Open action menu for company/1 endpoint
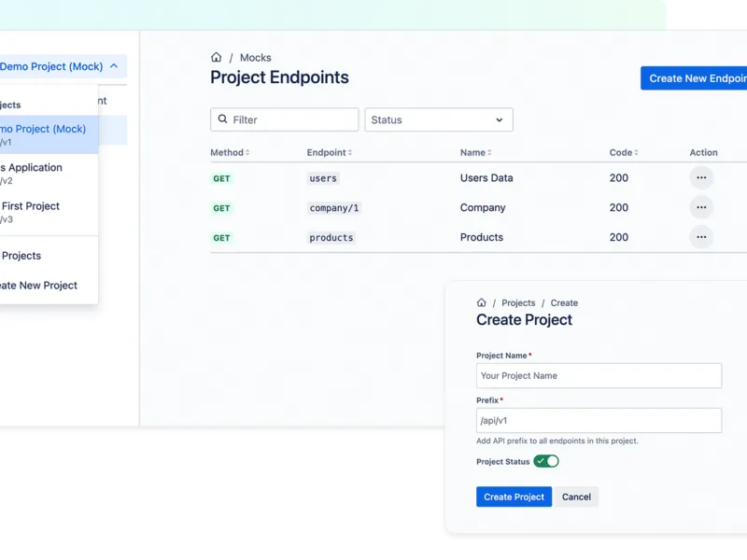The height and width of the screenshot is (560, 747). pyautogui.click(x=701, y=207)
